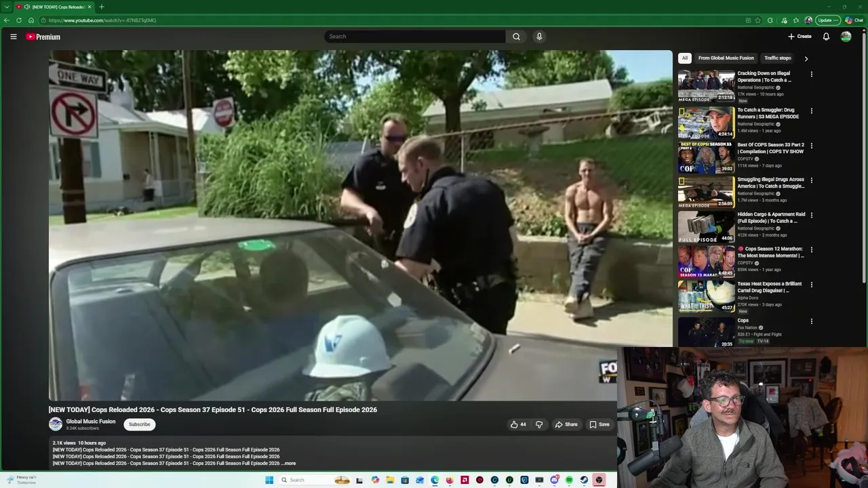Open the Heavy rain weather widget
This screenshot has height=488, width=868.
pos(20,480)
